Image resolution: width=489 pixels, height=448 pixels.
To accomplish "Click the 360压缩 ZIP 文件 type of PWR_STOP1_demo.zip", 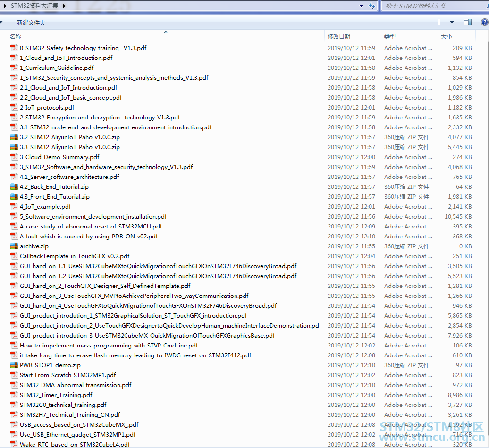I will (407, 365).
